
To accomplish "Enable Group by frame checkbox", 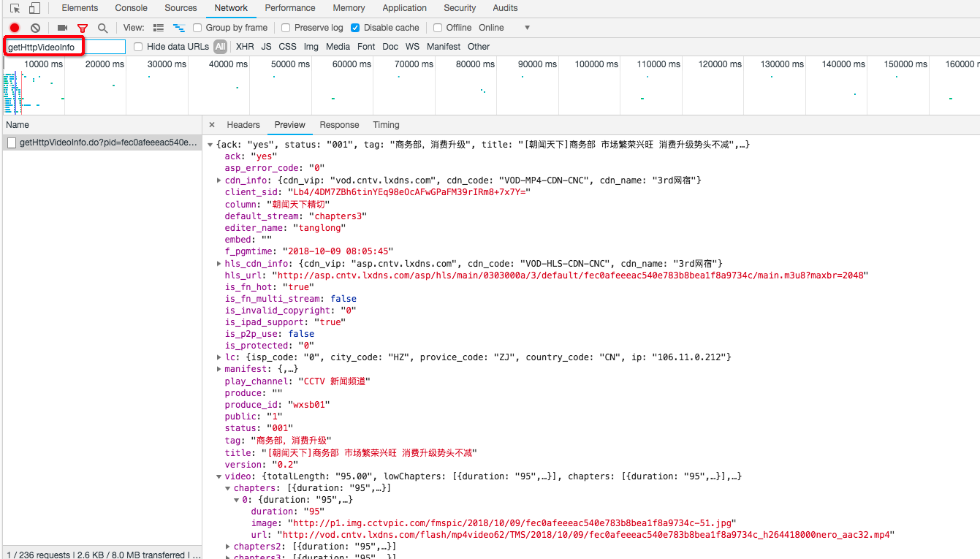I will point(197,28).
